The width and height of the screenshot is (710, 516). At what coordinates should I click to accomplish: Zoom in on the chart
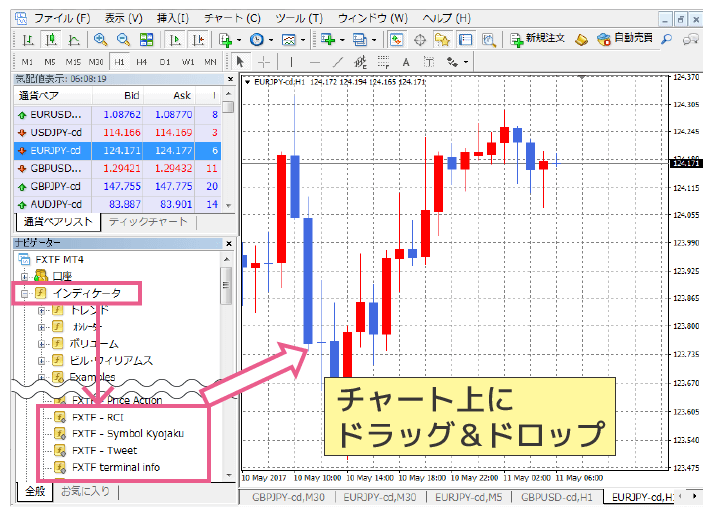point(101,40)
